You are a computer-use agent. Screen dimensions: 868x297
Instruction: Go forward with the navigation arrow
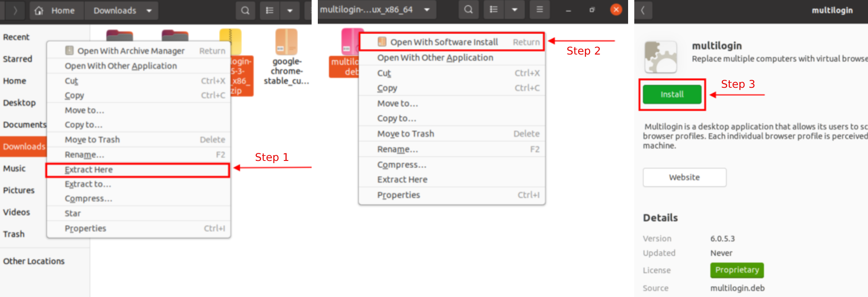[x=15, y=11]
